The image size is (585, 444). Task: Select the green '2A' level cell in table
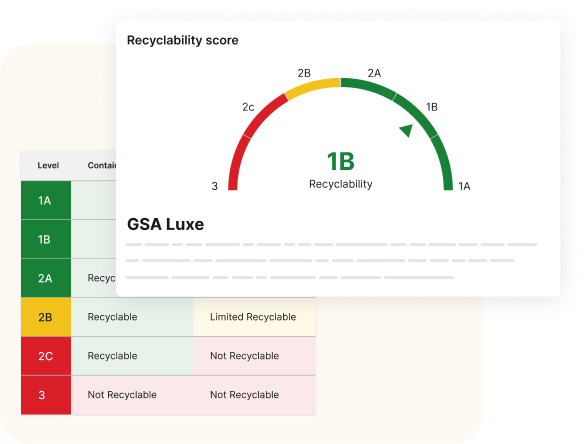point(46,278)
